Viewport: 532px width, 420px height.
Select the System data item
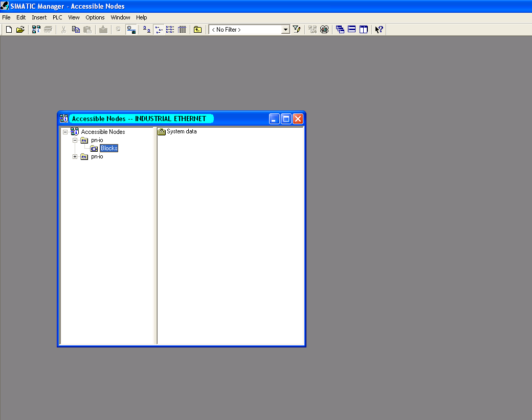(182, 131)
